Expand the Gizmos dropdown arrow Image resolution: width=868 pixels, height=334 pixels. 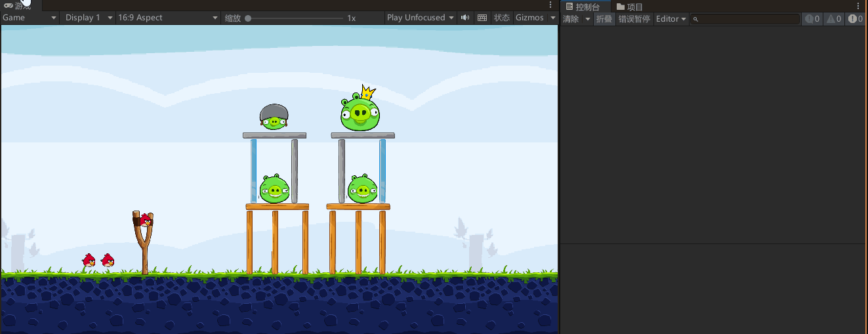(x=552, y=18)
